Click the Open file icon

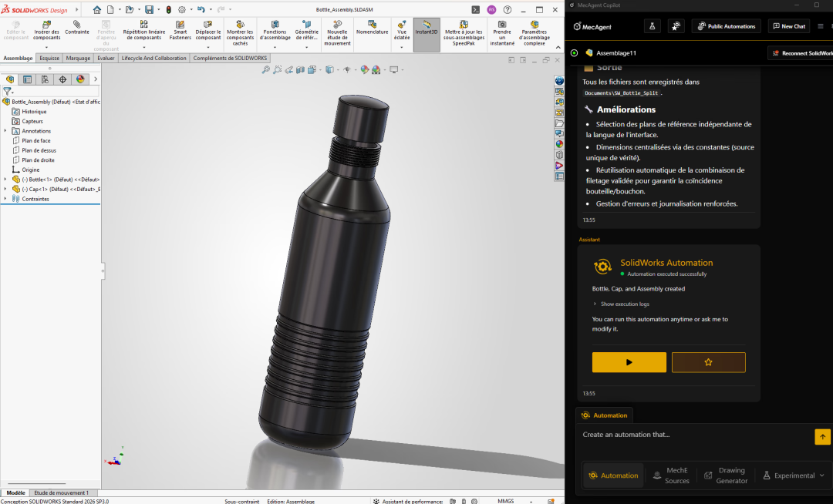coord(129,9)
